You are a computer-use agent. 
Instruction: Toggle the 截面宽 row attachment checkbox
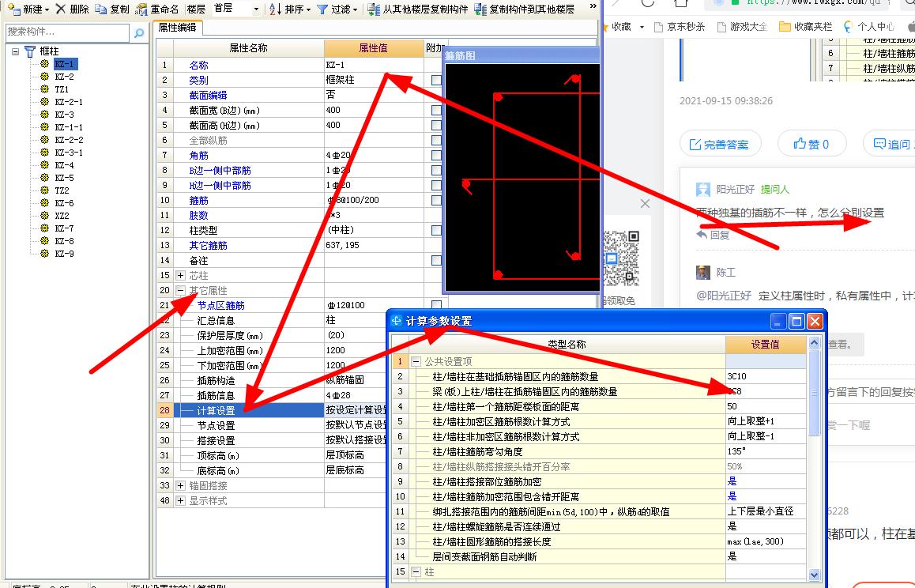(x=436, y=110)
